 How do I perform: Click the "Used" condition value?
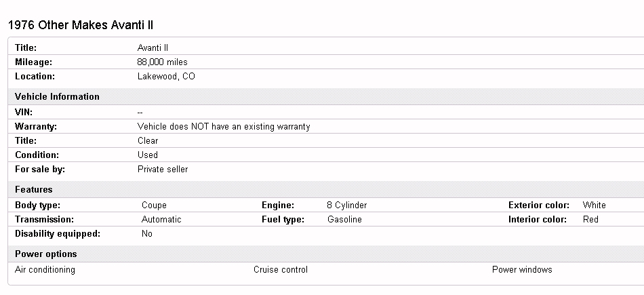(148, 155)
